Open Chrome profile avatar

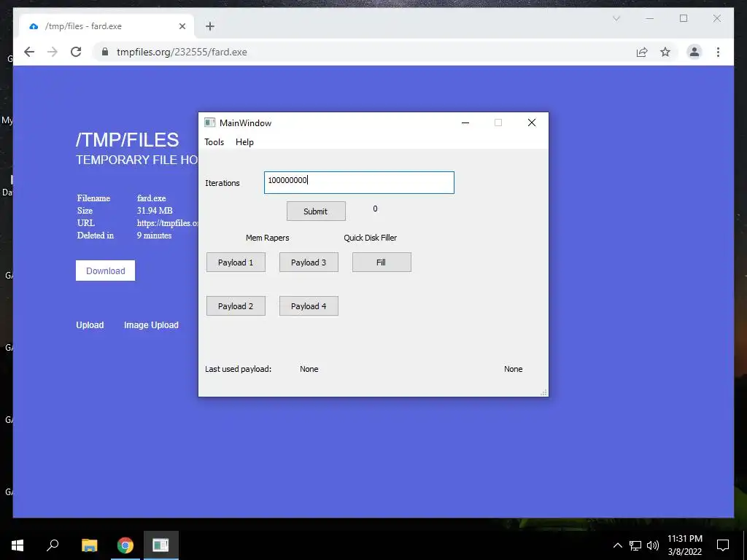click(x=694, y=52)
